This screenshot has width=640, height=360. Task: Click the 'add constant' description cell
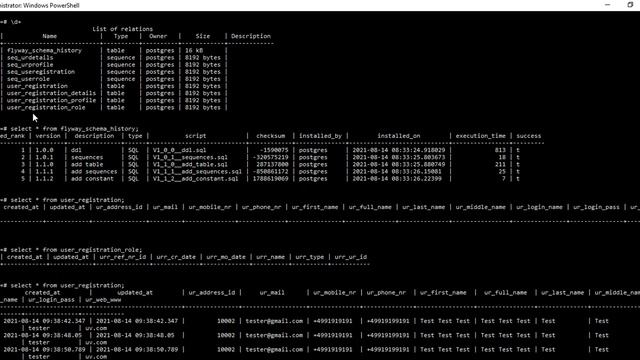pos(92,179)
